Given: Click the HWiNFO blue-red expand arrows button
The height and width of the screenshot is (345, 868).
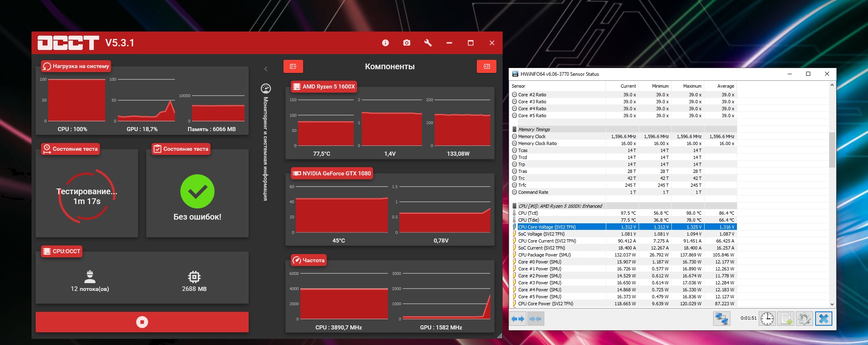Looking at the screenshot, I should pyautogui.click(x=518, y=319).
